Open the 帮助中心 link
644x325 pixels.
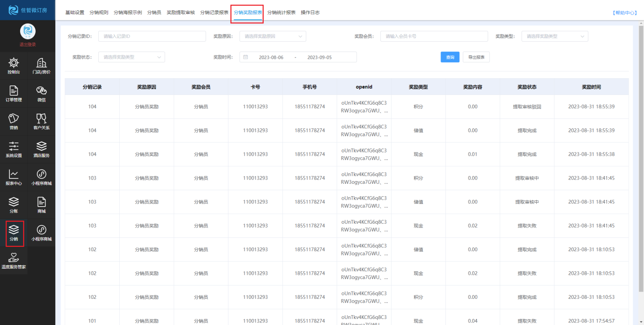(624, 13)
